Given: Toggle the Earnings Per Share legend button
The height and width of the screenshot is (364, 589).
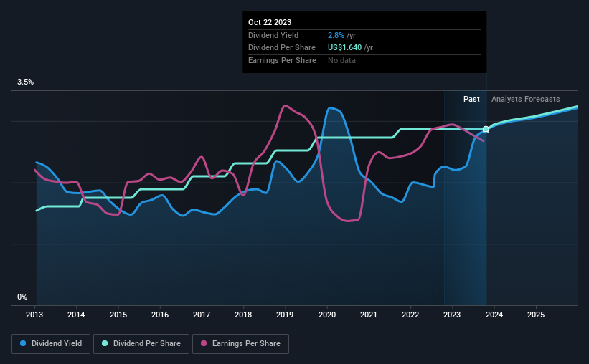Looking at the screenshot, I should (240, 344).
